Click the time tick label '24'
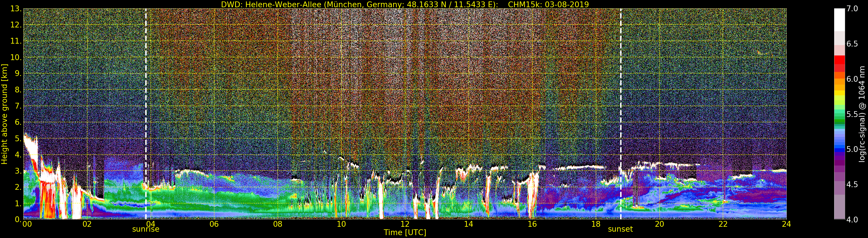This screenshot has width=868, height=238. click(786, 224)
